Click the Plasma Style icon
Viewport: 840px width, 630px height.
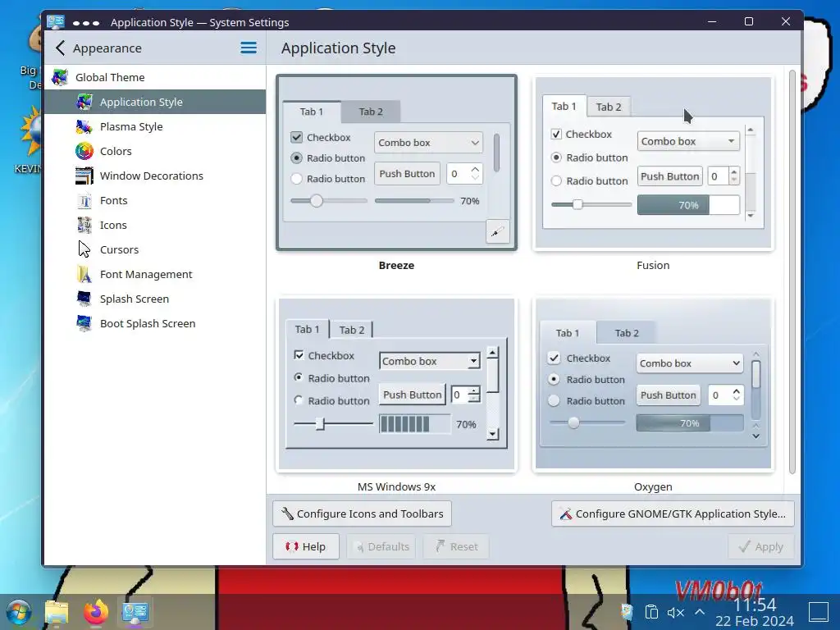pyautogui.click(x=84, y=126)
